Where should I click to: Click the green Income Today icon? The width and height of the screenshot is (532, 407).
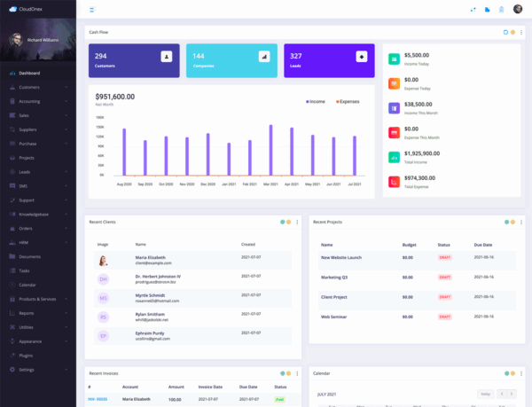(x=394, y=59)
